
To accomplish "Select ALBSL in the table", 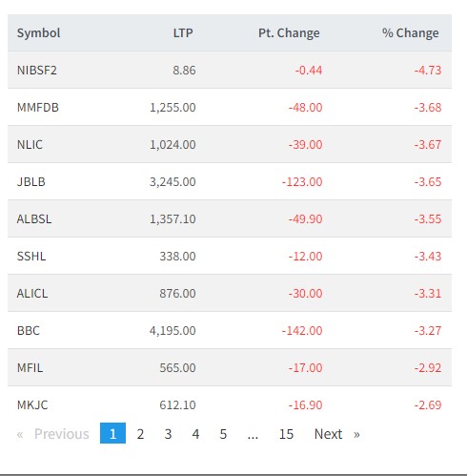I will (34, 219).
